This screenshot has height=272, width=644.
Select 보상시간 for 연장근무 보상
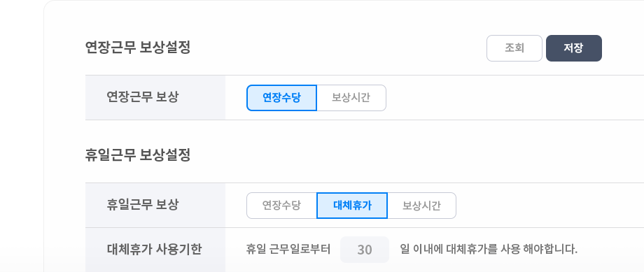tap(351, 98)
